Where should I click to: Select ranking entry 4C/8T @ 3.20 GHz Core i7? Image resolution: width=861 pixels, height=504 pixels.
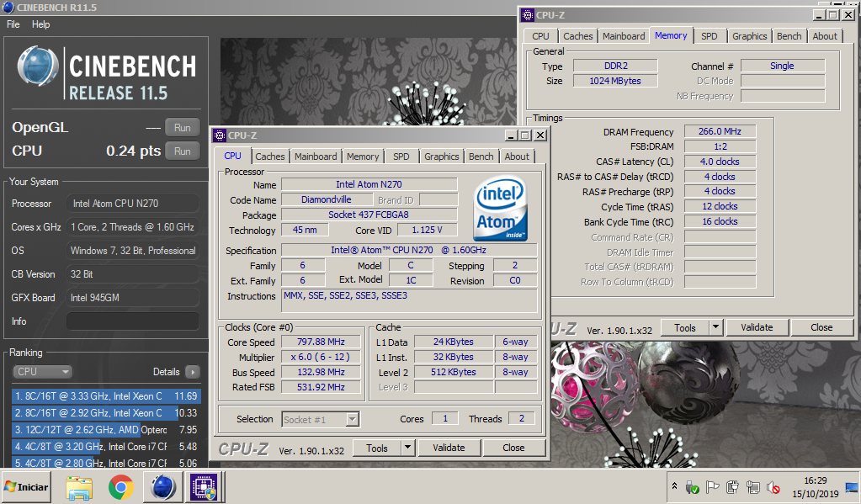106,447
